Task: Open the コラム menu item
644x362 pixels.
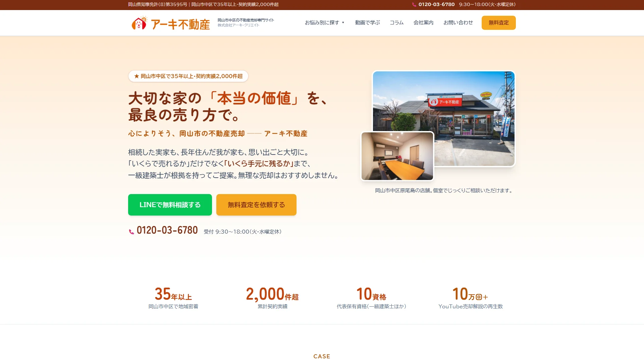Action: [396, 22]
